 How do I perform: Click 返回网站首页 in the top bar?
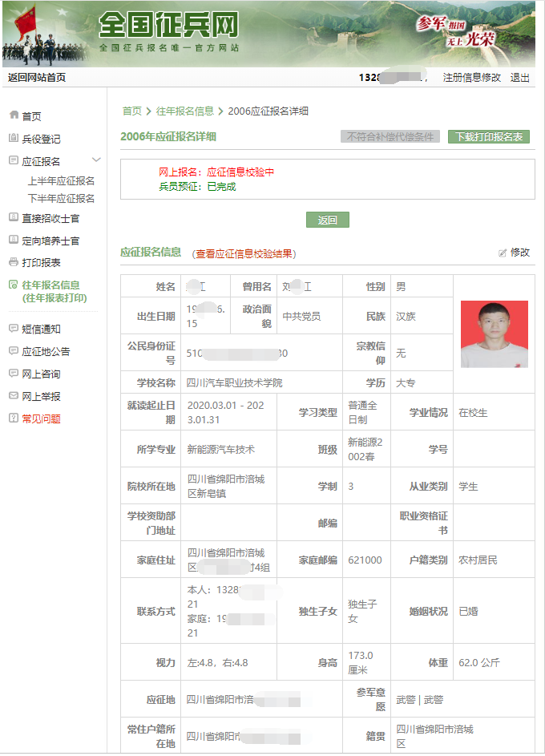(x=37, y=78)
